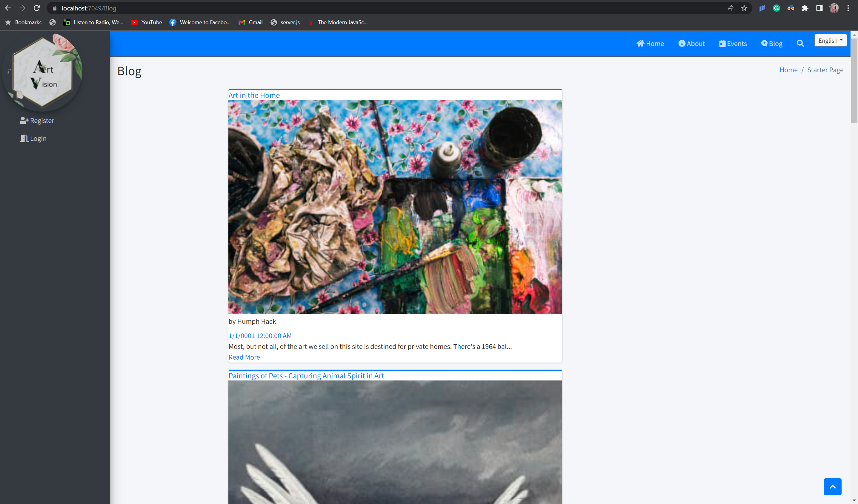Click the Events calendar icon

click(722, 43)
